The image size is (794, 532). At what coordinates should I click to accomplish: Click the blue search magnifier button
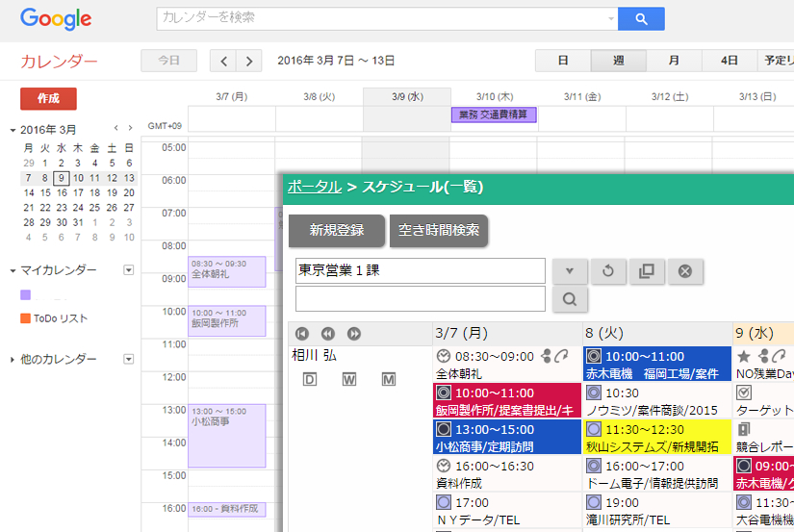[x=641, y=18]
